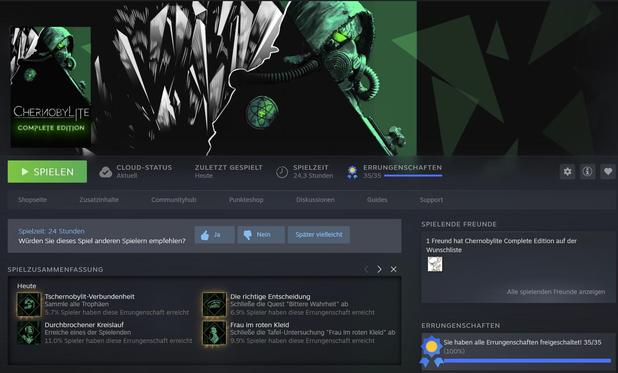Viewport: 618px width, 373px height.
Task: Click the Tschernobylit-Verbundenheit achievement title
Action: (x=89, y=297)
